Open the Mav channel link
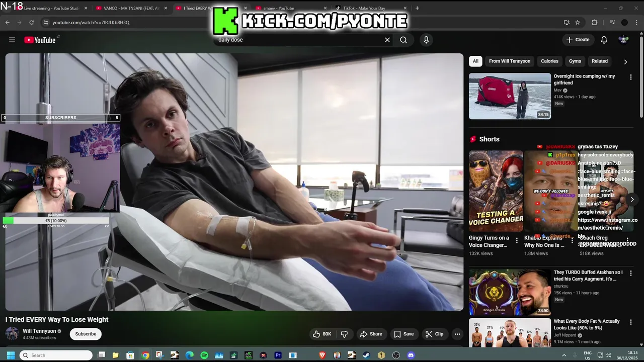644x362 pixels. tap(557, 90)
